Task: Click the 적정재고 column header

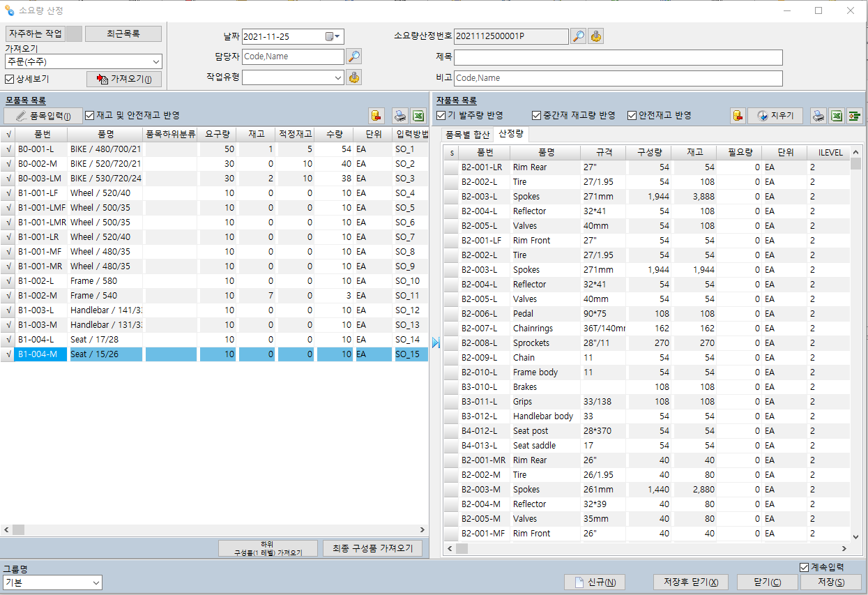Action: pyautogui.click(x=295, y=134)
